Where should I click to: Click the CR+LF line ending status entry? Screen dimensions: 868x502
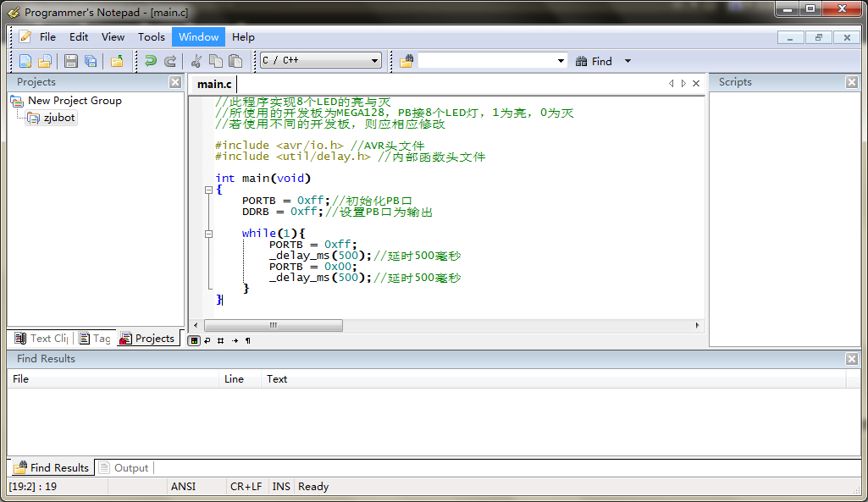[246, 487]
